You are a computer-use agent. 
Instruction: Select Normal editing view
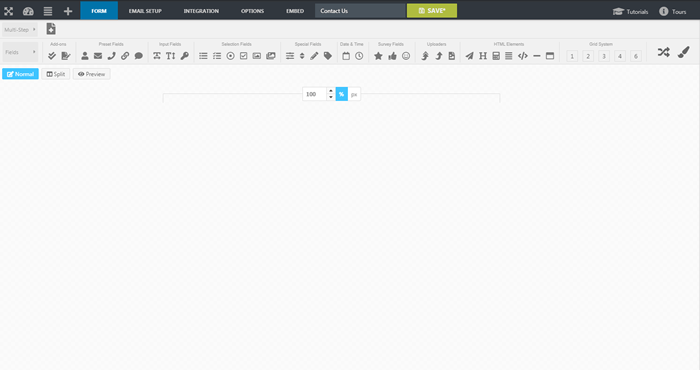(x=20, y=74)
